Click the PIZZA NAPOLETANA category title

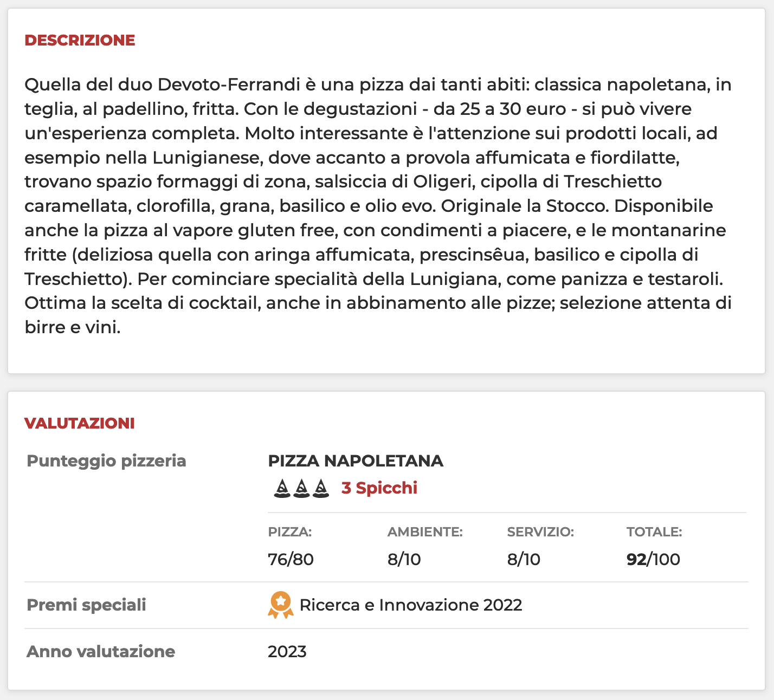pyautogui.click(x=356, y=461)
